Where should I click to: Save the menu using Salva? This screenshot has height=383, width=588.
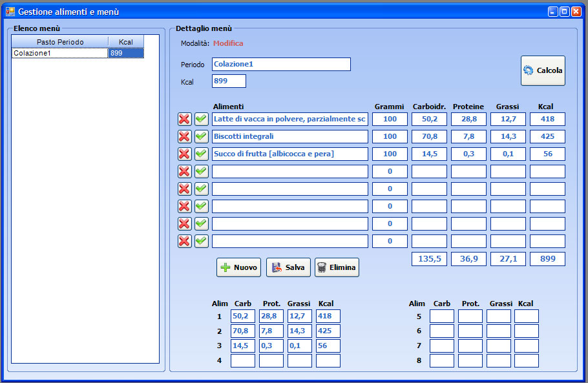[x=288, y=267]
